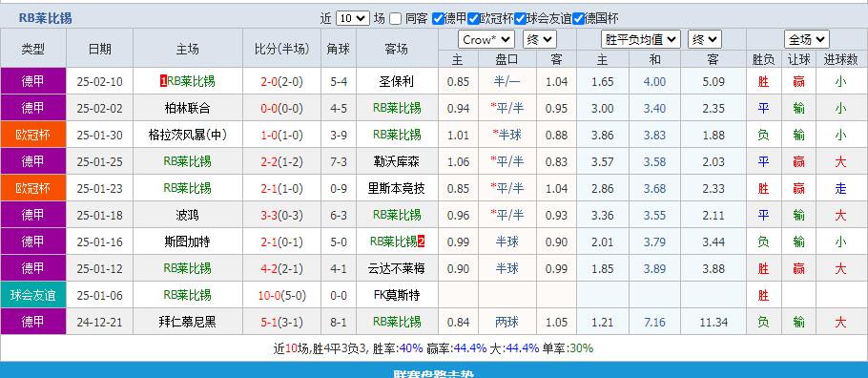Click the 德甲 league tag dated 24-12-21
The image size is (868, 378).
(x=33, y=322)
